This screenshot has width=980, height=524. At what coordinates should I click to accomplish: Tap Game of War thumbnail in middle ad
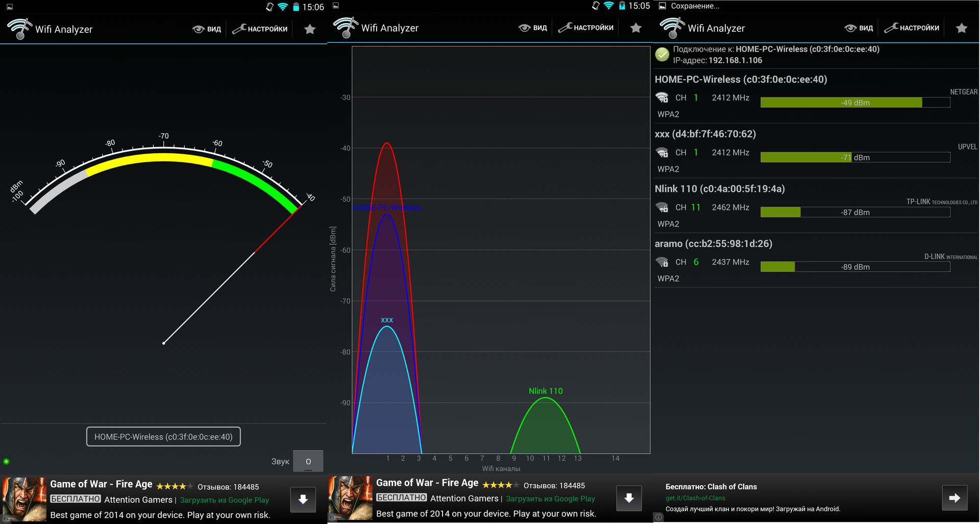click(x=351, y=498)
